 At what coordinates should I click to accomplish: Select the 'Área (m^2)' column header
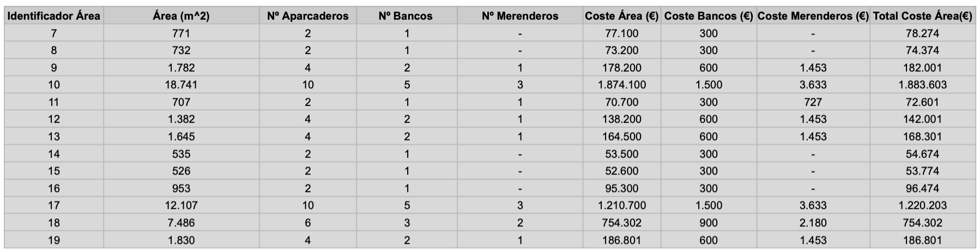coord(181,16)
